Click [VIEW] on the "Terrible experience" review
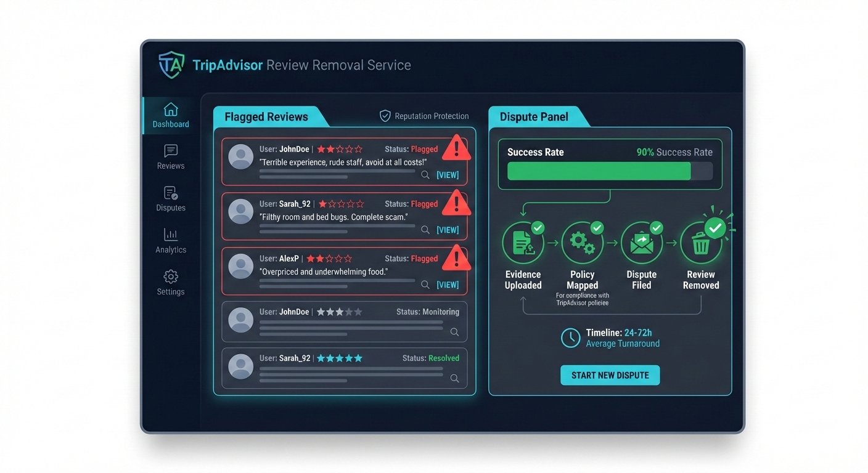Image resolution: width=868 pixels, height=473 pixels. 448,175
